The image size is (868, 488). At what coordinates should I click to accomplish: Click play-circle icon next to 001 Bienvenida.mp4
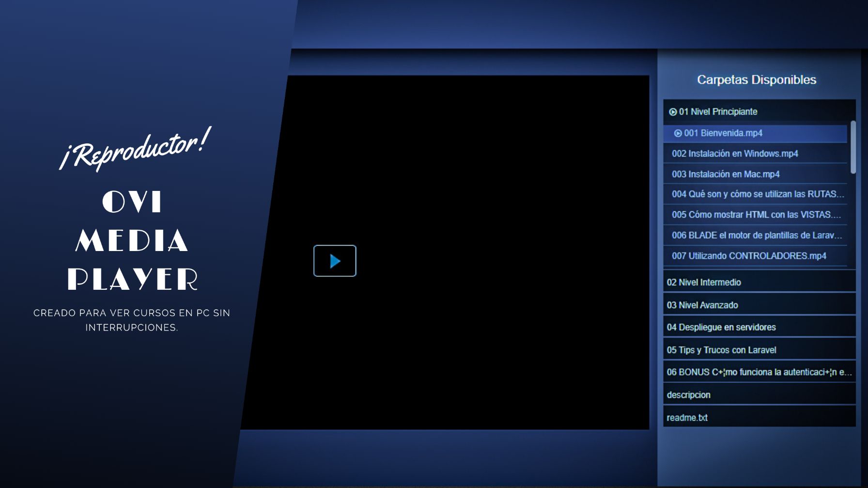click(678, 133)
